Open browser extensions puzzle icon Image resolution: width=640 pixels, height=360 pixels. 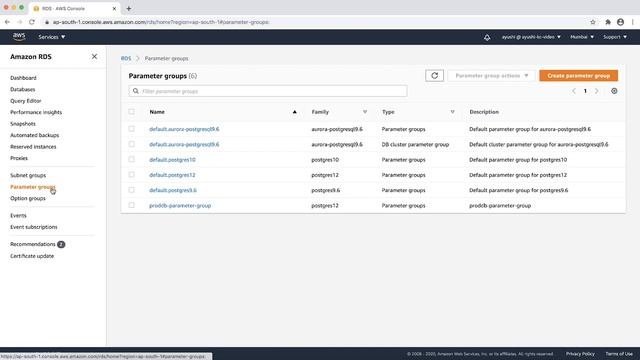608,22
